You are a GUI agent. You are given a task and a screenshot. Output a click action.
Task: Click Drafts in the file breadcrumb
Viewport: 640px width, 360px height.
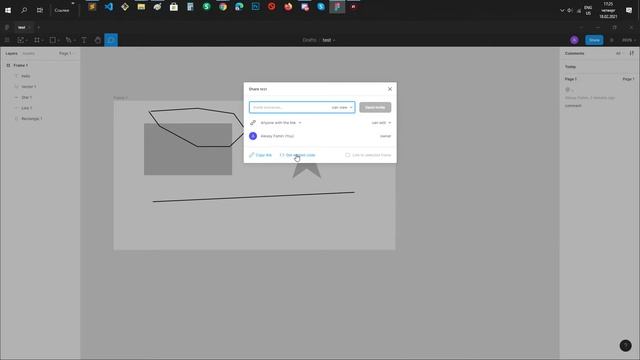(309, 40)
